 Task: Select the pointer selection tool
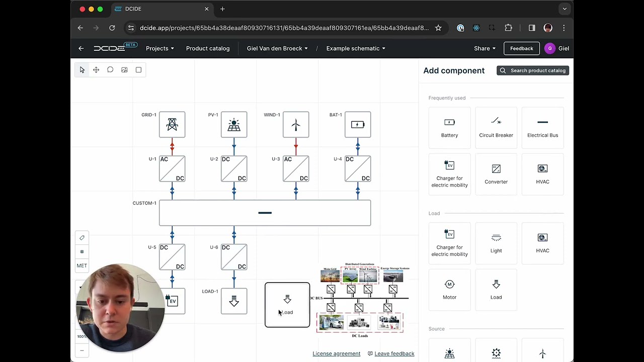click(x=82, y=70)
